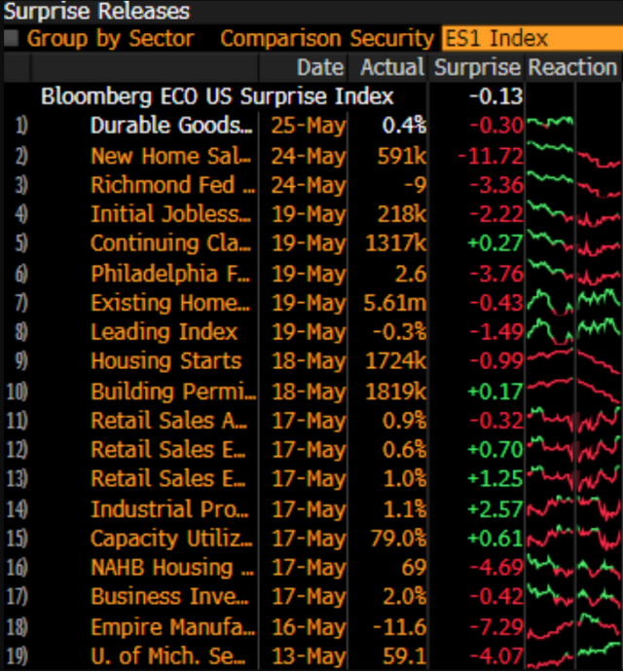Click the 1724k actual value

395,361
